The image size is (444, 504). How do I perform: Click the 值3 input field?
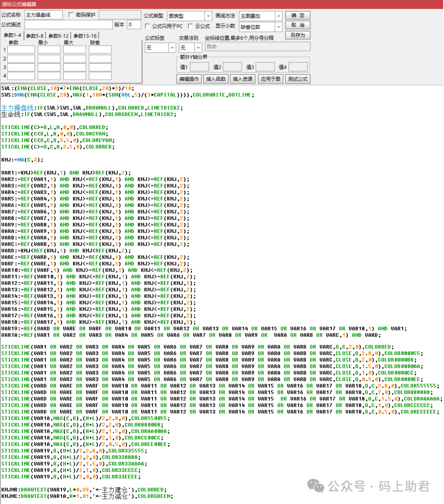click(x=265, y=67)
